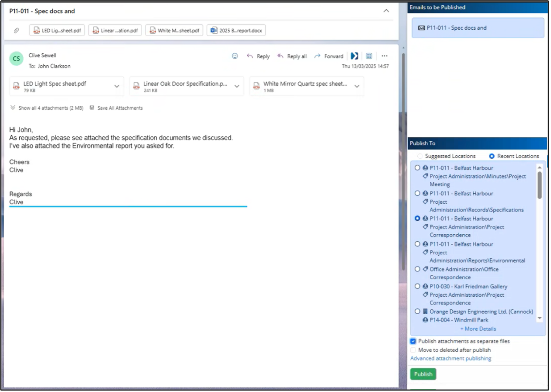
Task: Select the Suggested Locations radio option
Action: [420, 156]
